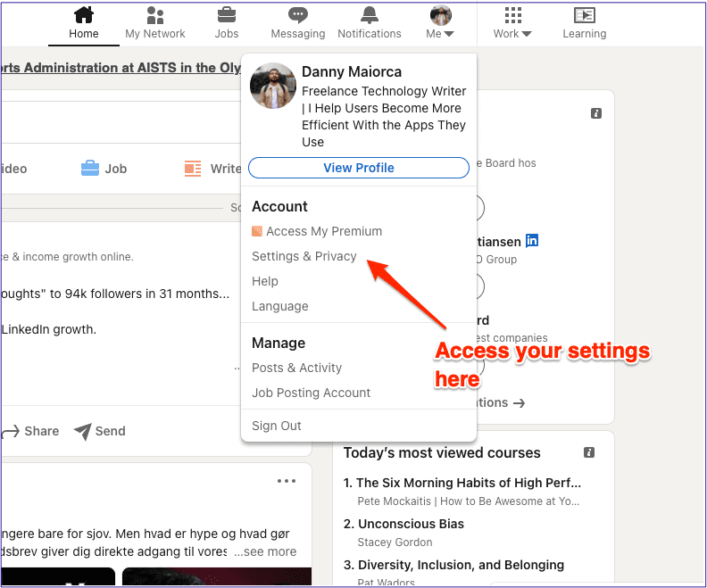Viewport: 707px width, 588px height.
Task: Click Danny Maiorca's profile photo in the menu
Action: point(273,86)
